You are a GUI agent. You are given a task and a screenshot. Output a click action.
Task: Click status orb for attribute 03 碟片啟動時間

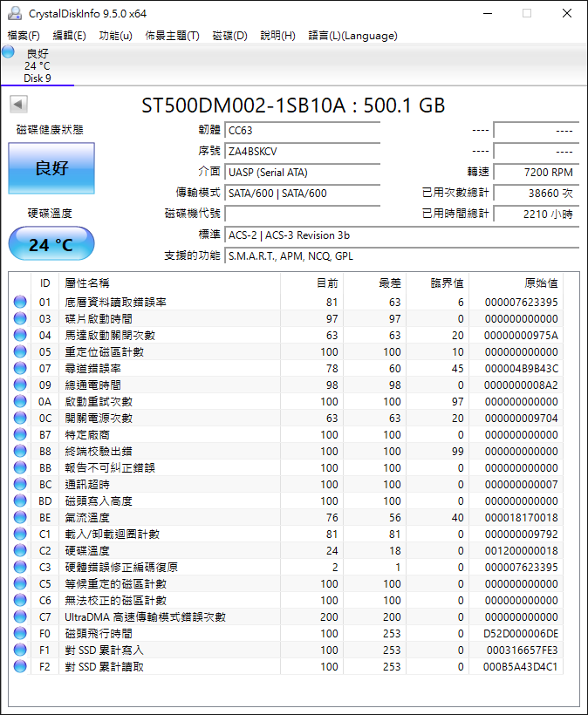point(20,318)
